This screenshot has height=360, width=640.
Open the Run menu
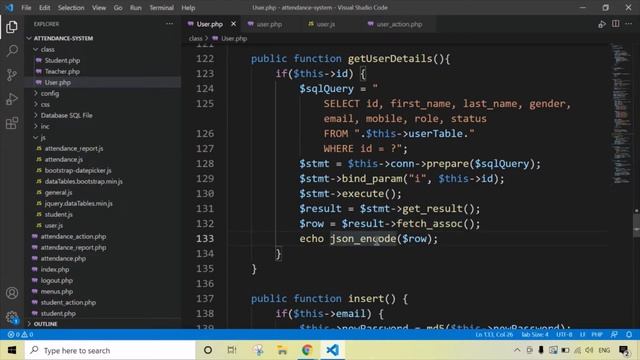(x=136, y=8)
